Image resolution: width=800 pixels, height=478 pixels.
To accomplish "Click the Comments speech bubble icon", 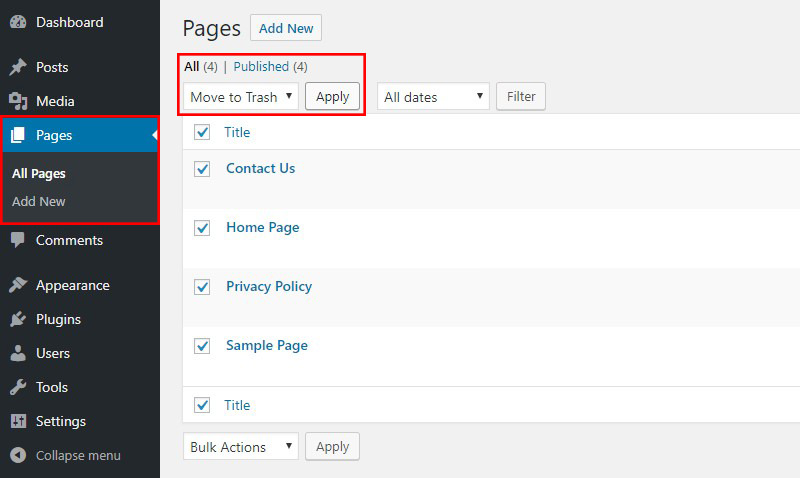I will tap(18, 240).
